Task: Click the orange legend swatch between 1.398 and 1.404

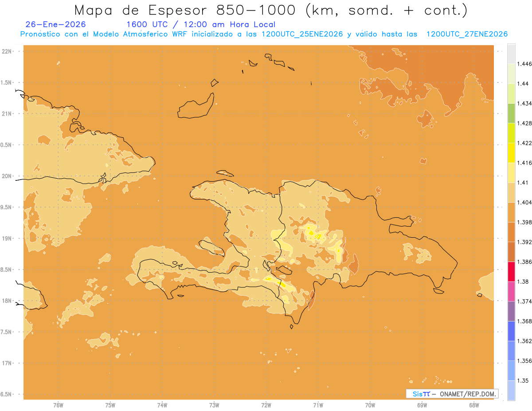Action: point(511,212)
